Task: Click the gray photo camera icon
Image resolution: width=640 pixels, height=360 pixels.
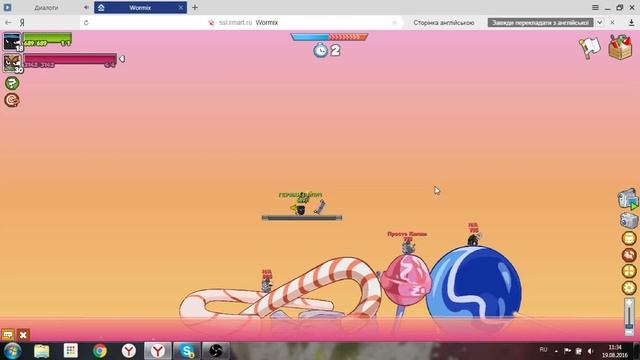Action: 629,220
